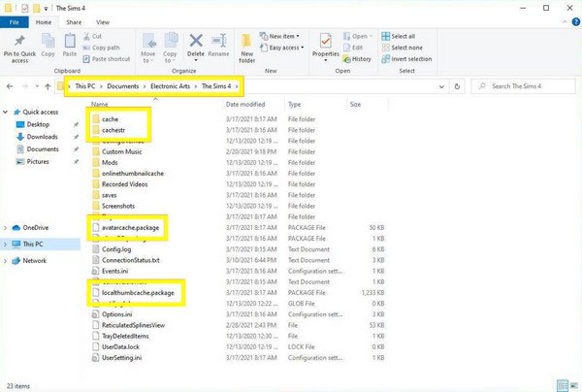582x392 pixels.
Task: Click Select all
Action: 399,36
